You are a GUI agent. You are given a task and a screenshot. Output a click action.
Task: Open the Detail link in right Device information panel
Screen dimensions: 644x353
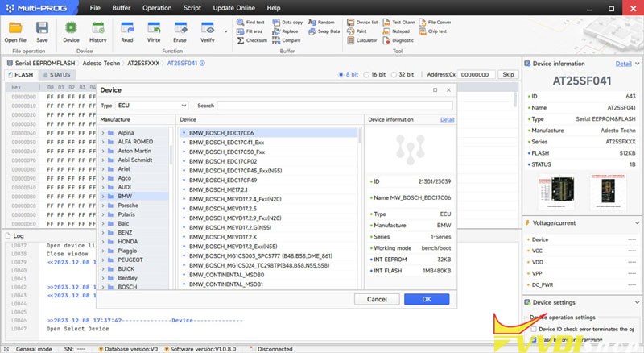[623, 64]
